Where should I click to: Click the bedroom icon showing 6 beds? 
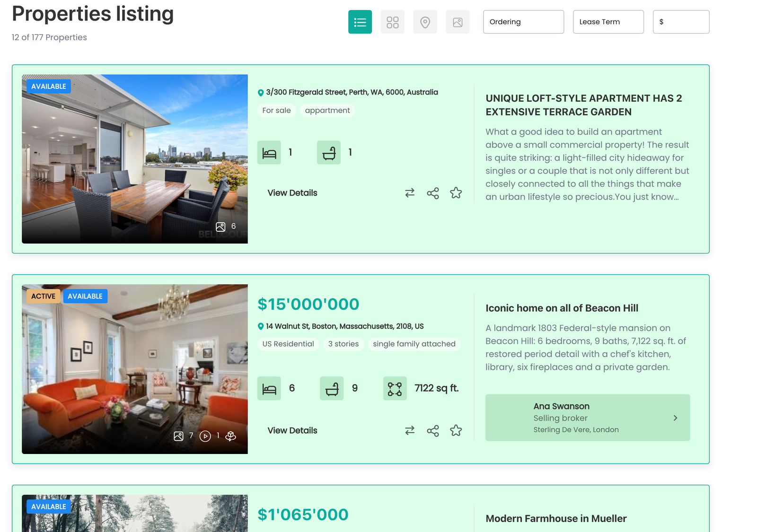coord(269,388)
